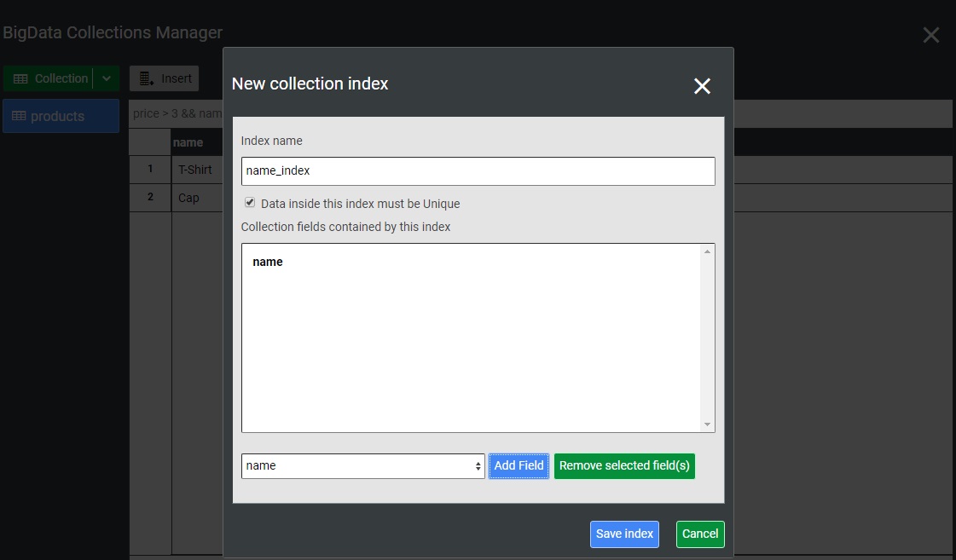Expand the Collection dropdown chevron
This screenshot has width=956, height=560.
click(107, 78)
